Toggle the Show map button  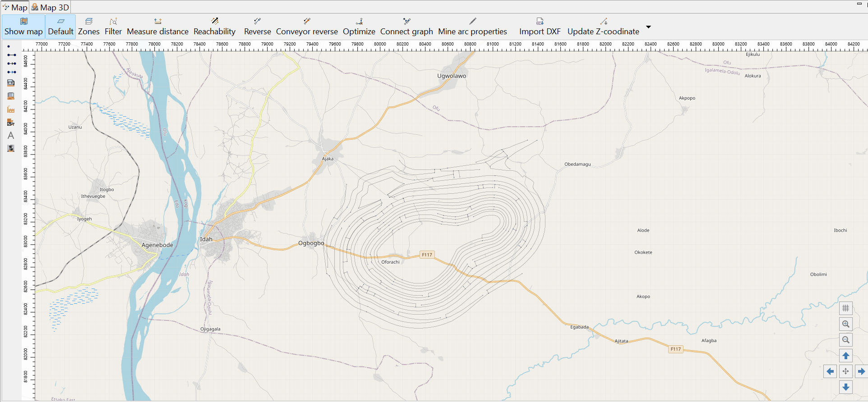click(23, 27)
